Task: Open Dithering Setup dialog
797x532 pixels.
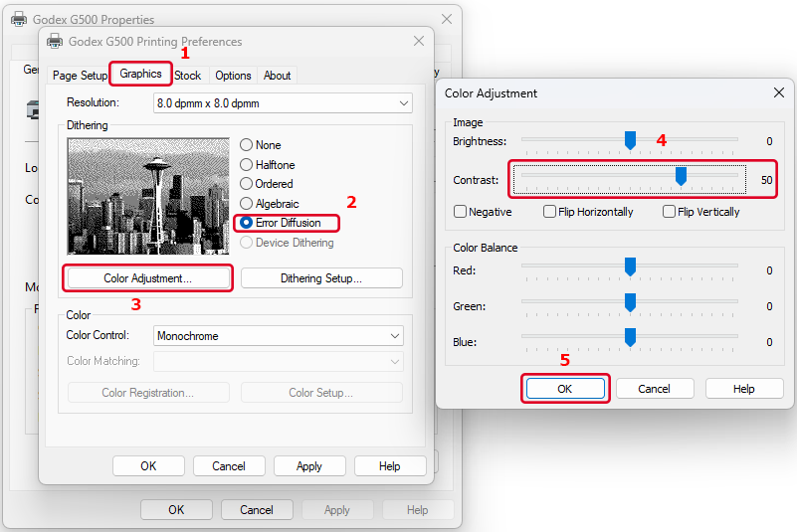Action: tap(321, 278)
